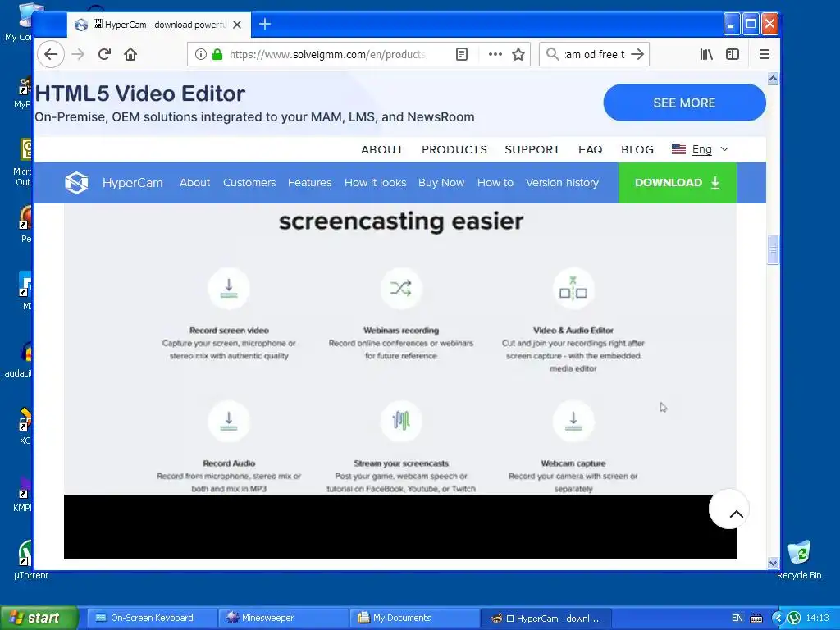Switch to On-Screen Keyboard taskbar item
Viewport: 840px width, 630px height.
[x=152, y=618]
